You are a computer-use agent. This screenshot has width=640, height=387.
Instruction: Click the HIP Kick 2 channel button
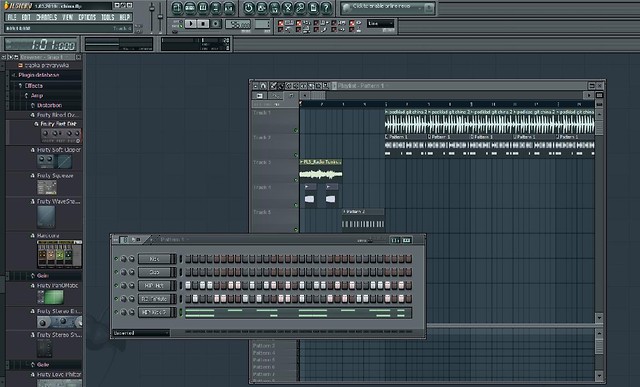coord(155,312)
